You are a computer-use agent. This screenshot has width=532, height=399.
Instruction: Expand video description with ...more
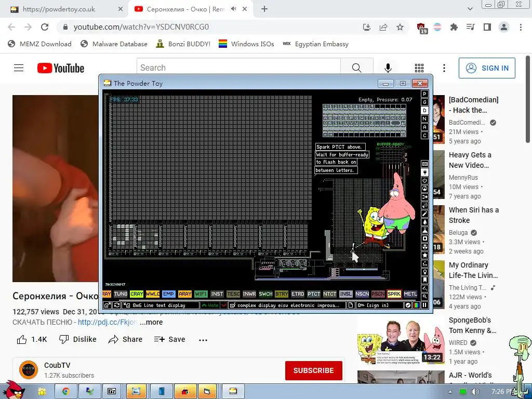(151, 322)
